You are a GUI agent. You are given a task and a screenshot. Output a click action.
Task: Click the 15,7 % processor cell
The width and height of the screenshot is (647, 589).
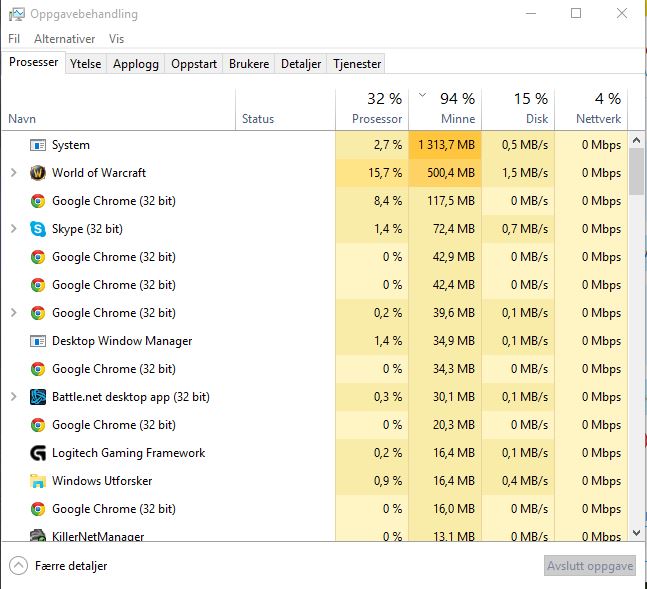(372, 173)
